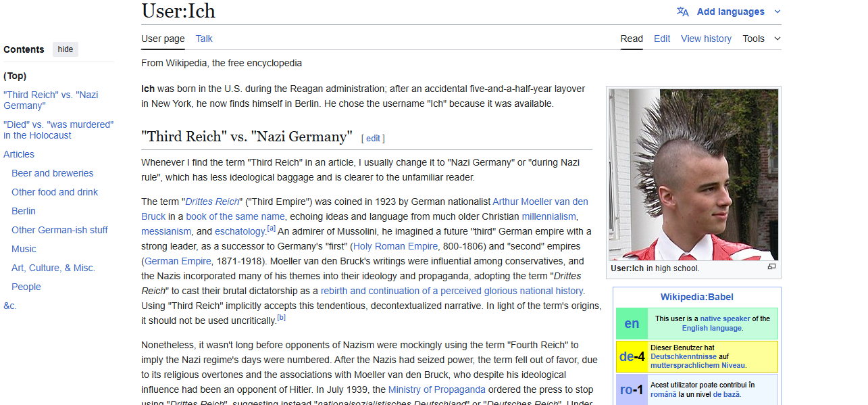Jump to Articles in contents
This screenshot has width=868, height=405.
pos(19,154)
